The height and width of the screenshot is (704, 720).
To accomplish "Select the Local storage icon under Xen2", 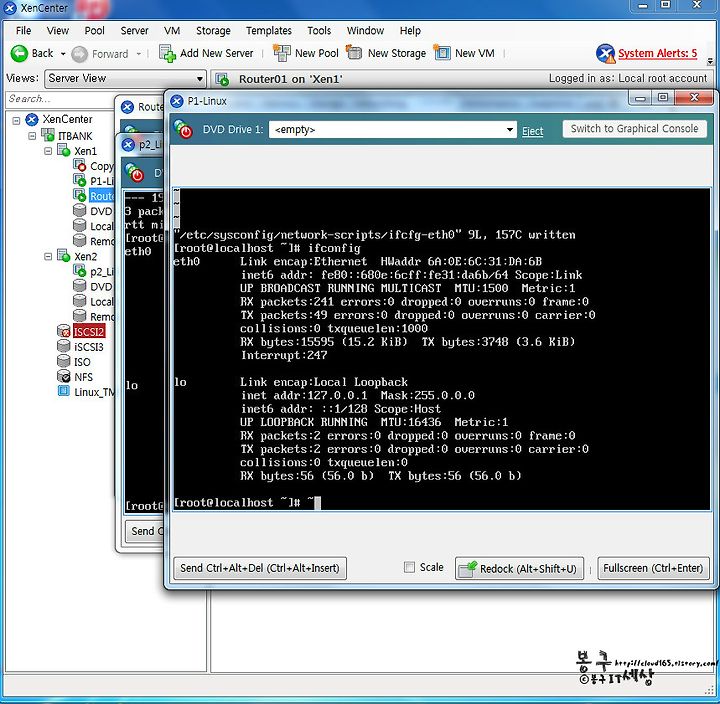I will coord(79,301).
